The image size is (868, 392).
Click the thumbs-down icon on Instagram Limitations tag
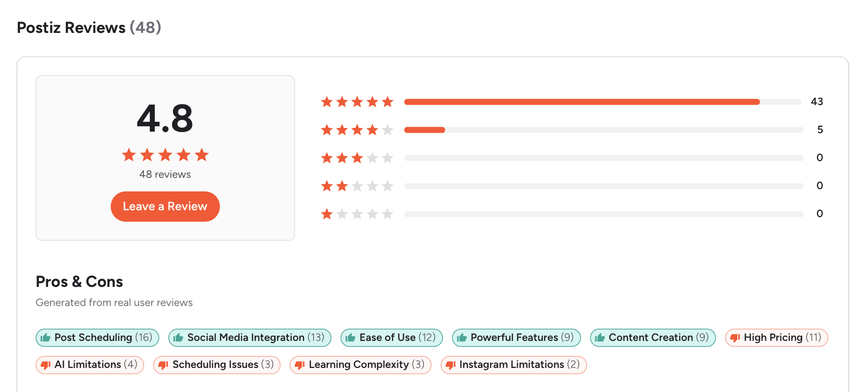click(x=450, y=364)
